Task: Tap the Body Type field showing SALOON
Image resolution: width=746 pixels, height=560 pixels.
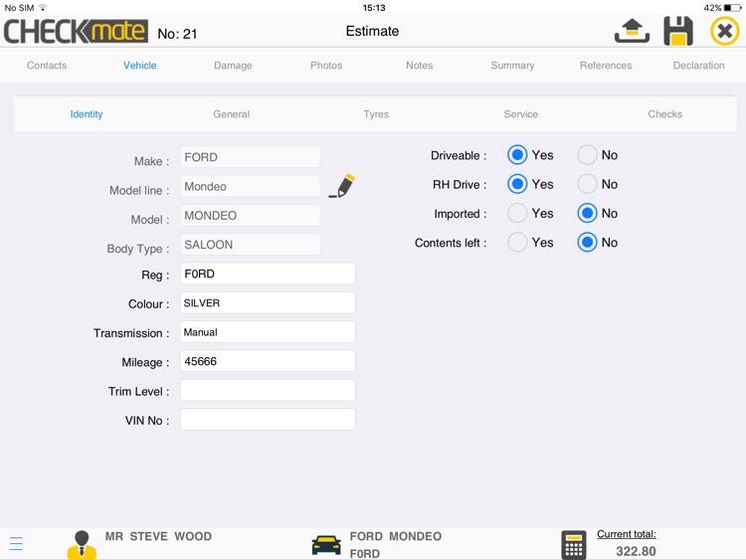Action: [251, 244]
